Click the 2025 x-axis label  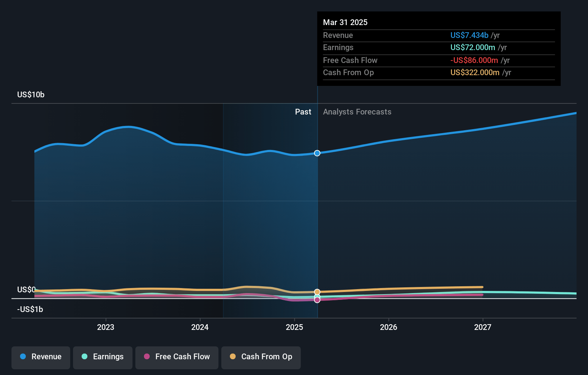click(294, 327)
